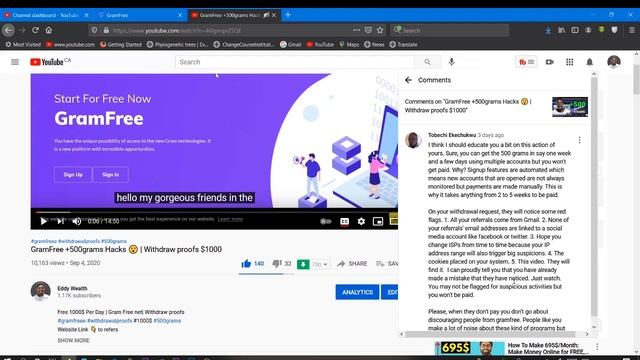640x360 pixels.
Task: Open the Firefox library icon
Action: pos(562,30)
